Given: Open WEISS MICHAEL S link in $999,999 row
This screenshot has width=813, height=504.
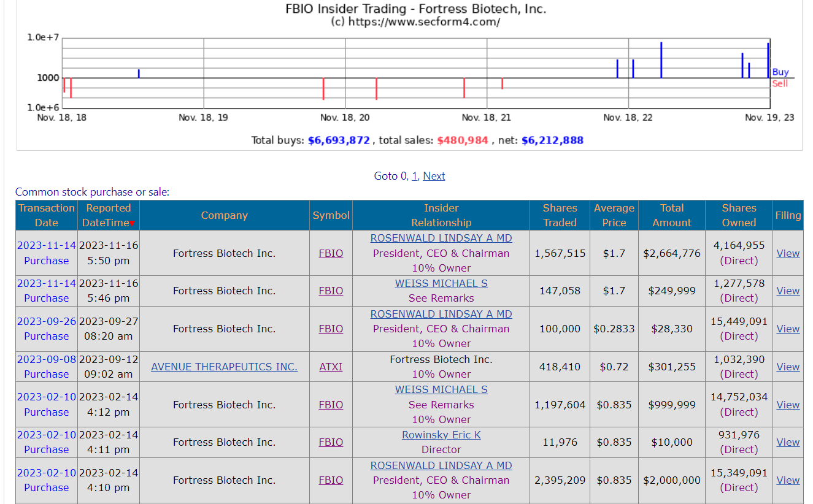Looking at the screenshot, I should (441, 389).
